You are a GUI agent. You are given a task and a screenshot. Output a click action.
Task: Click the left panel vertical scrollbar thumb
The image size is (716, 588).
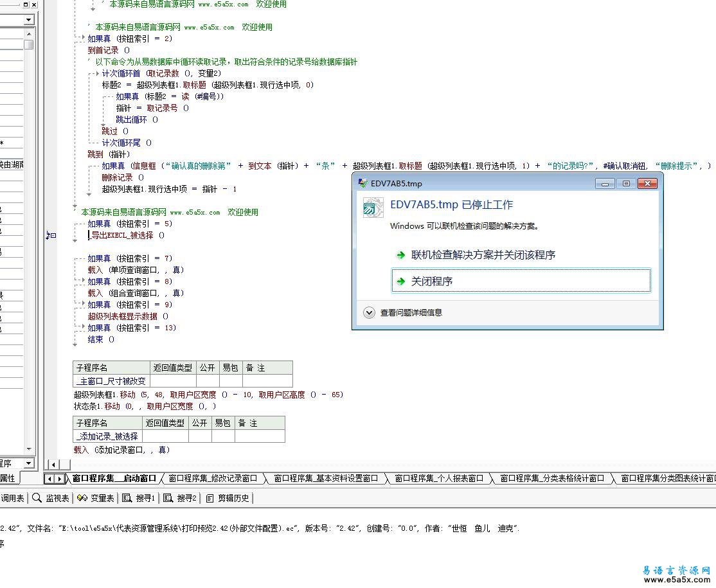click(x=29, y=44)
